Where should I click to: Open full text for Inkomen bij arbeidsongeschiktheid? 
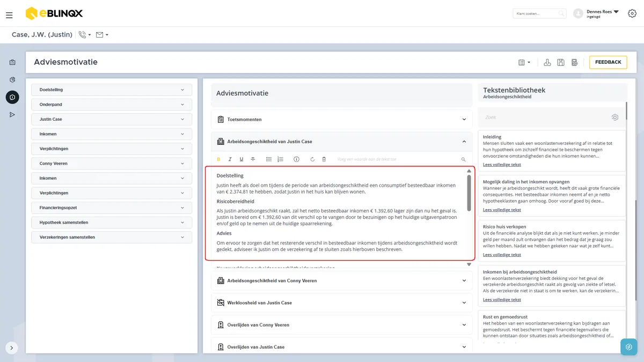tap(502, 300)
